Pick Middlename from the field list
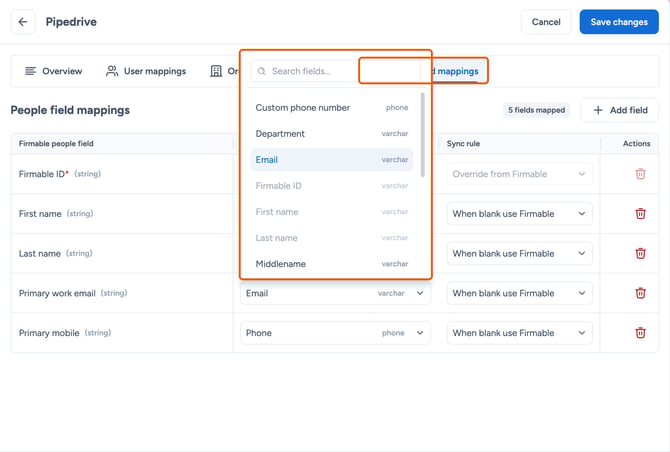 [332, 264]
